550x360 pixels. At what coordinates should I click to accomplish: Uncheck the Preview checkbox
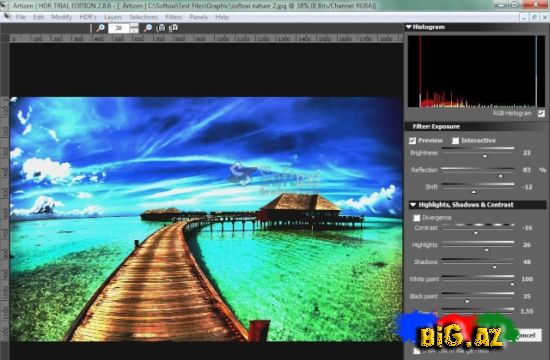(x=412, y=141)
